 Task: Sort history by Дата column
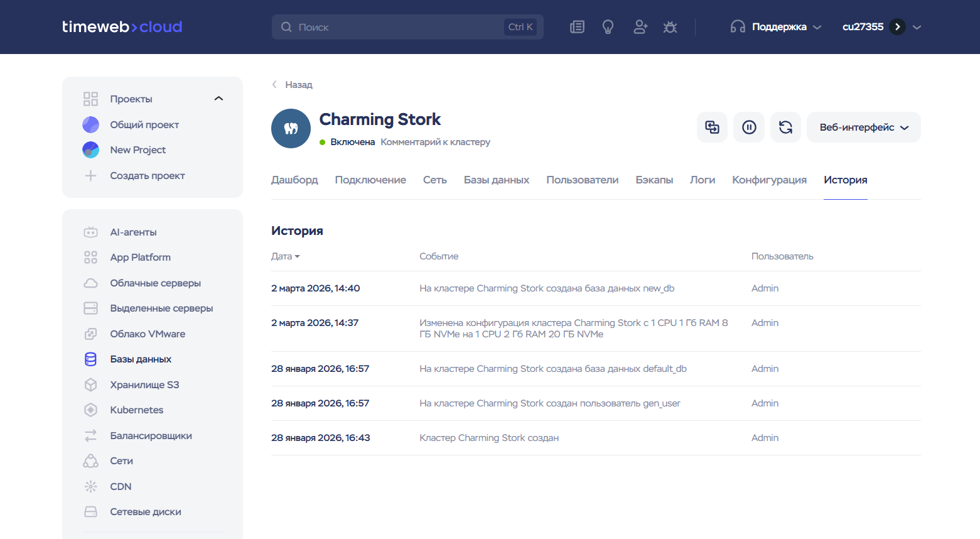pyautogui.click(x=285, y=256)
